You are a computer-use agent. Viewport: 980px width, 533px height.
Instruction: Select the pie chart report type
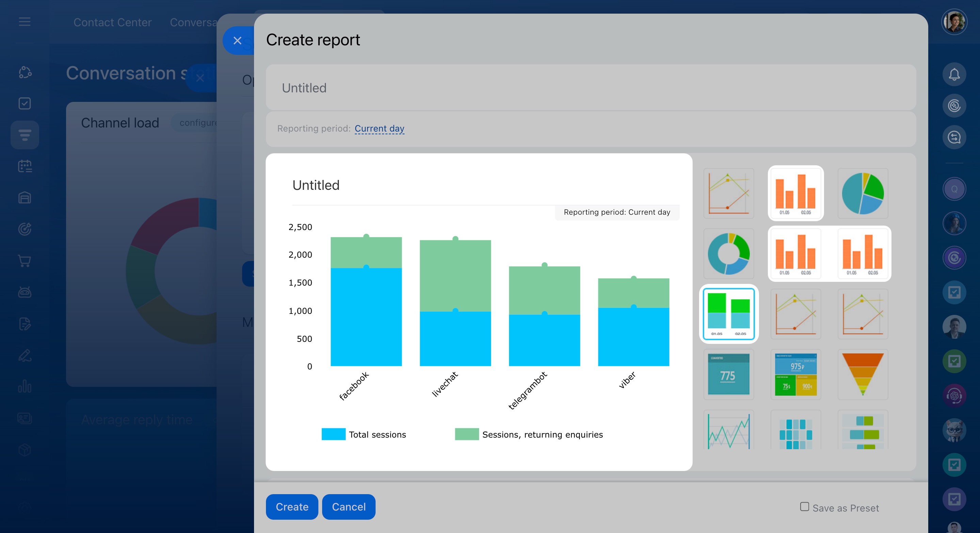[863, 194]
